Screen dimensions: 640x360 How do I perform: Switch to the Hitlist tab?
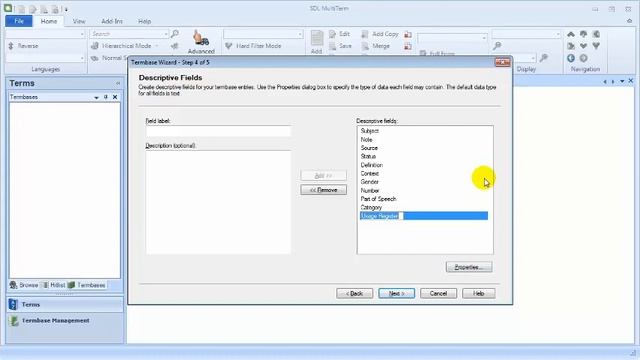53,285
